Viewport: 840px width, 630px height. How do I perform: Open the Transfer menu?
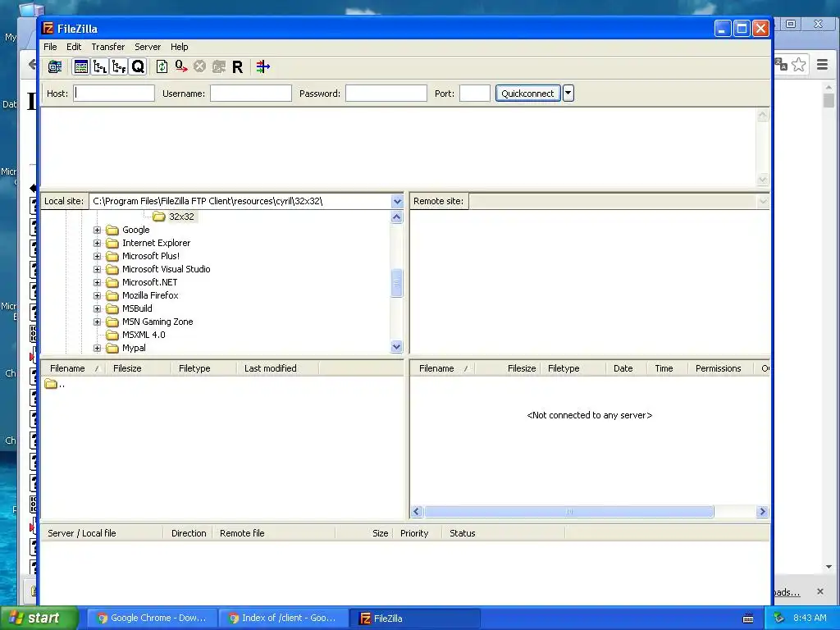click(x=107, y=47)
